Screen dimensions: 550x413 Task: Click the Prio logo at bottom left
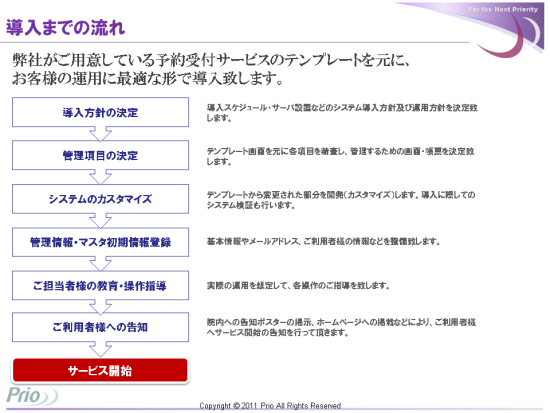click(x=32, y=396)
